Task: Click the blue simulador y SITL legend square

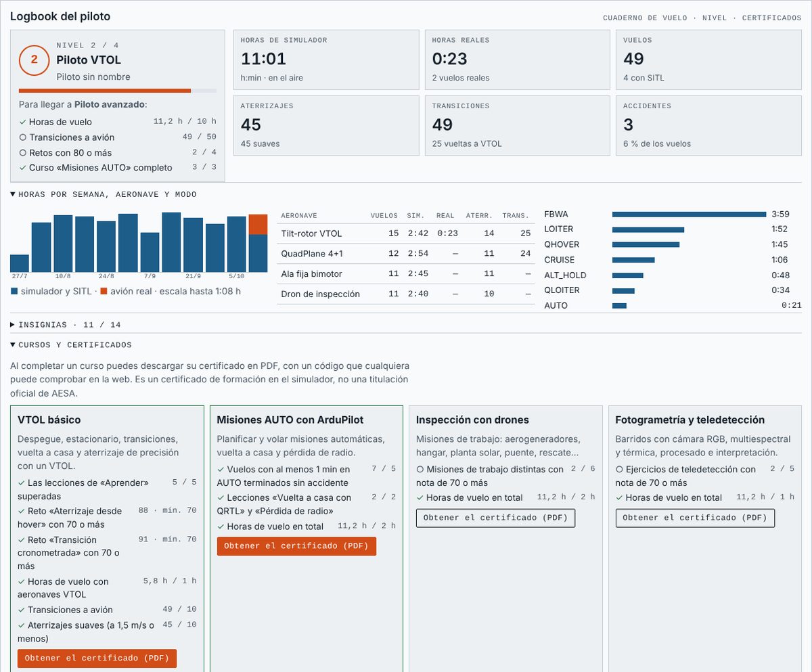Action: pos(14,292)
